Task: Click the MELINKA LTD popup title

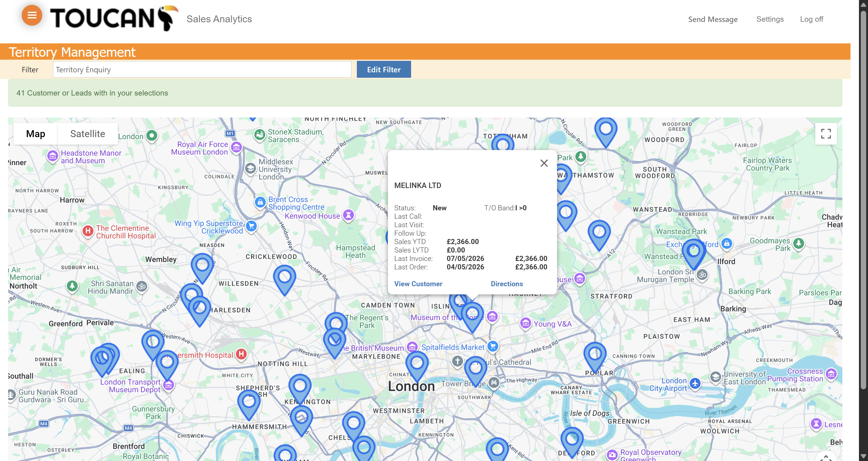Action: (417, 185)
